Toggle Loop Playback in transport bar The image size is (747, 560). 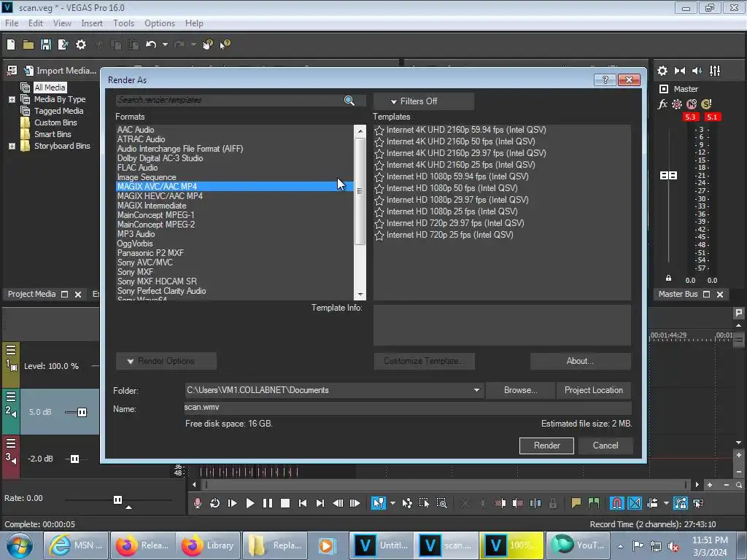click(215, 503)
